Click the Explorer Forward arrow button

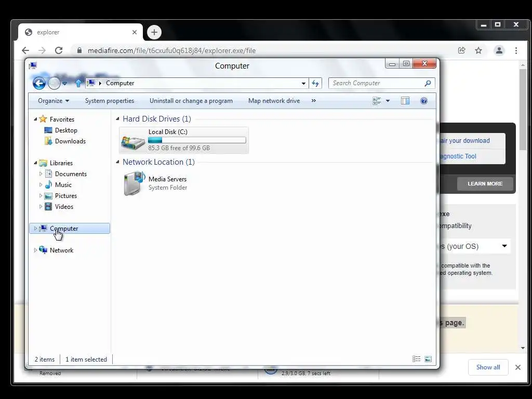click(54, 83)
